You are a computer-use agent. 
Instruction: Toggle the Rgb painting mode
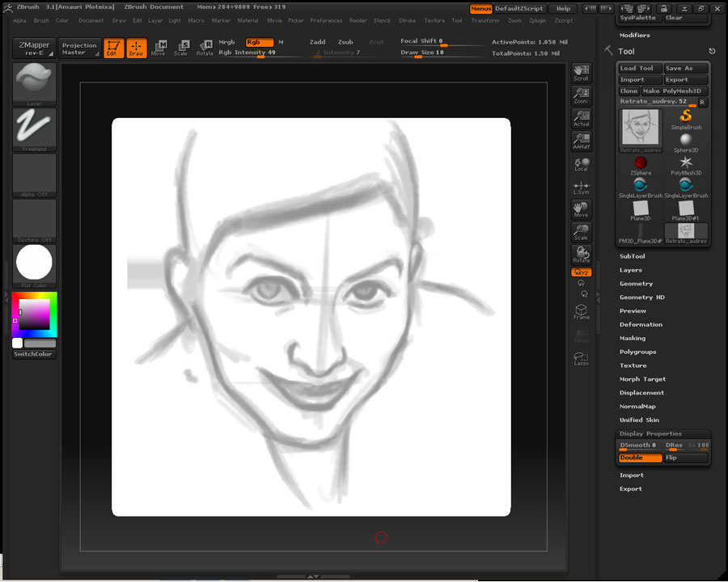(x=259, y=42)
